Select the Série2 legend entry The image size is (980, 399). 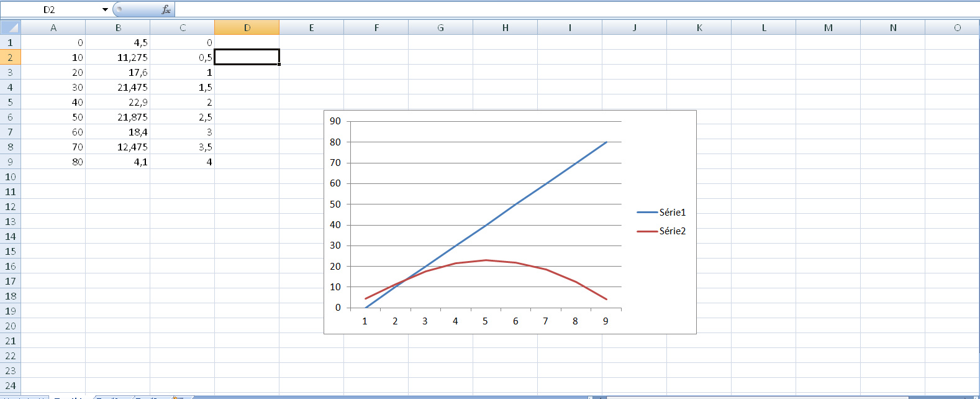click(x=672, y=231)
